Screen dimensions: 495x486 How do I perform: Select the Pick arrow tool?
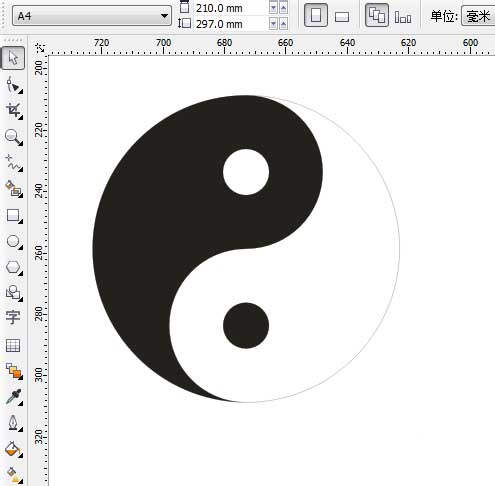point(13,58)
